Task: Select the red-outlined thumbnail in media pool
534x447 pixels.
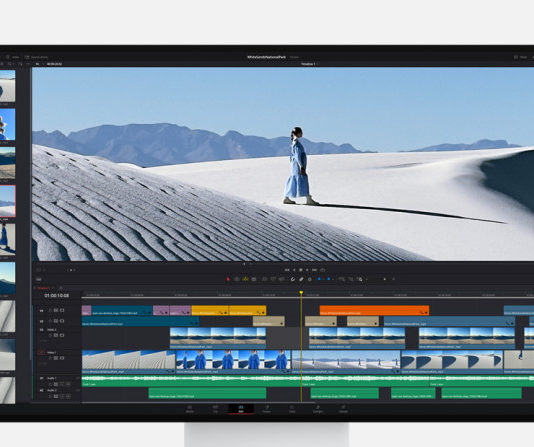Action: click(x=7, y=201)
